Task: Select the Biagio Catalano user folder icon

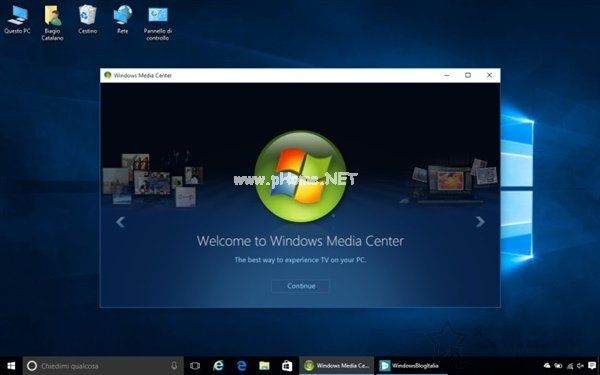Action: [52, 23]
